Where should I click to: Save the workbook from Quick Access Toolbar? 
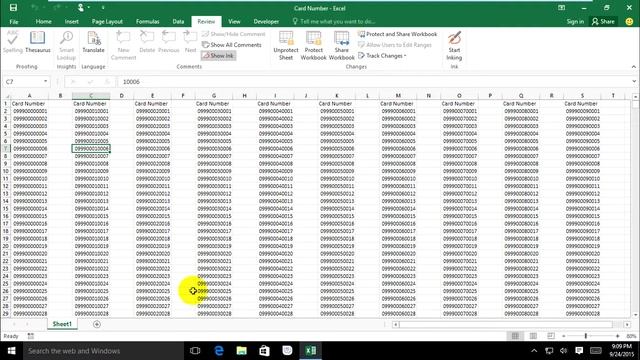13,8
